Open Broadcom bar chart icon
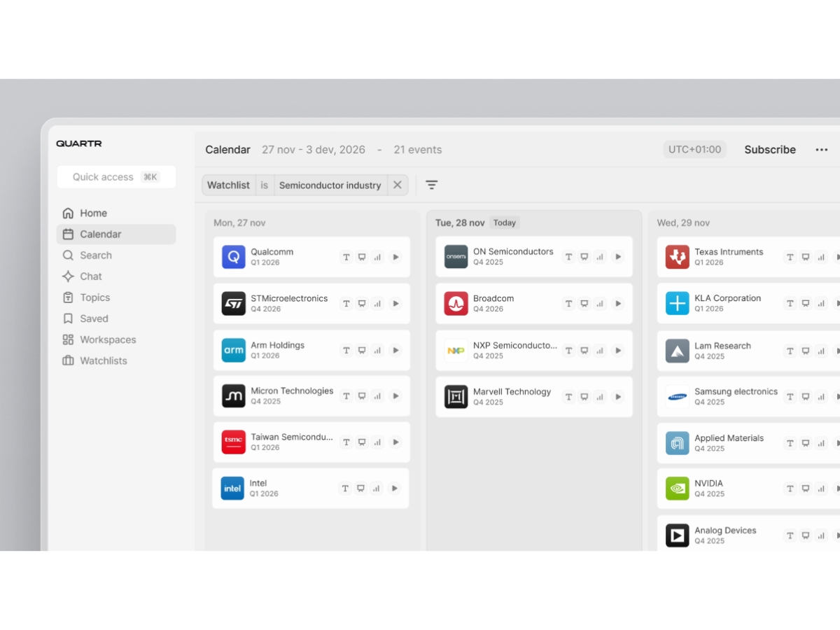 click(601, 303)
